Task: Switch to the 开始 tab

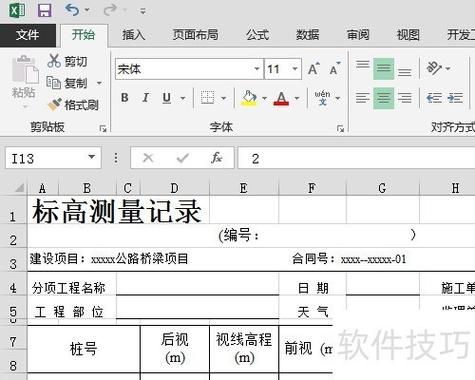Action: [84, 35]
